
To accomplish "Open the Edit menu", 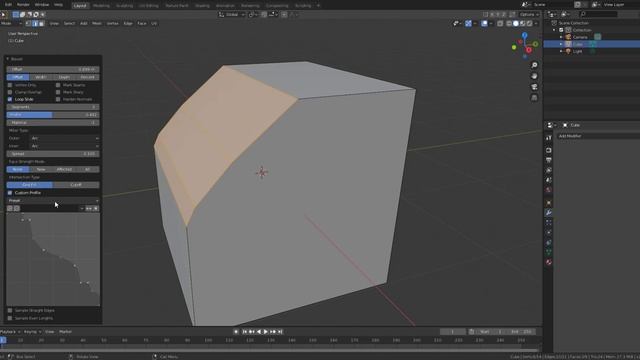I will tap(8, 5).
